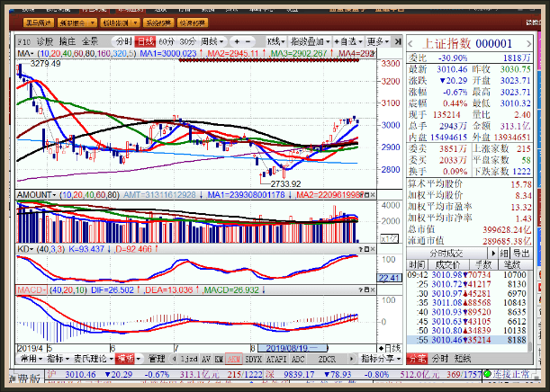The width and height of the screenshot is (550, 392).
Task: Click the 系统预警 toolbar button
Action: [x=158, y=22]
